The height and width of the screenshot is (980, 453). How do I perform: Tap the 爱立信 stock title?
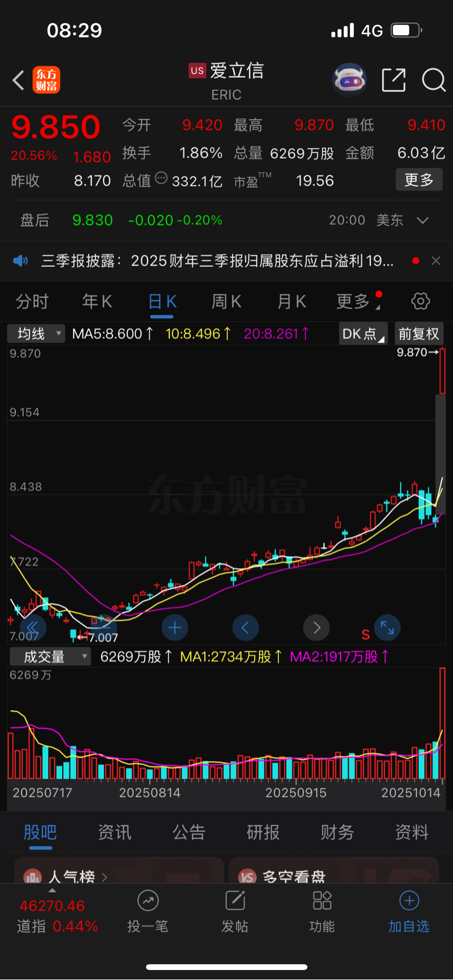237,71
